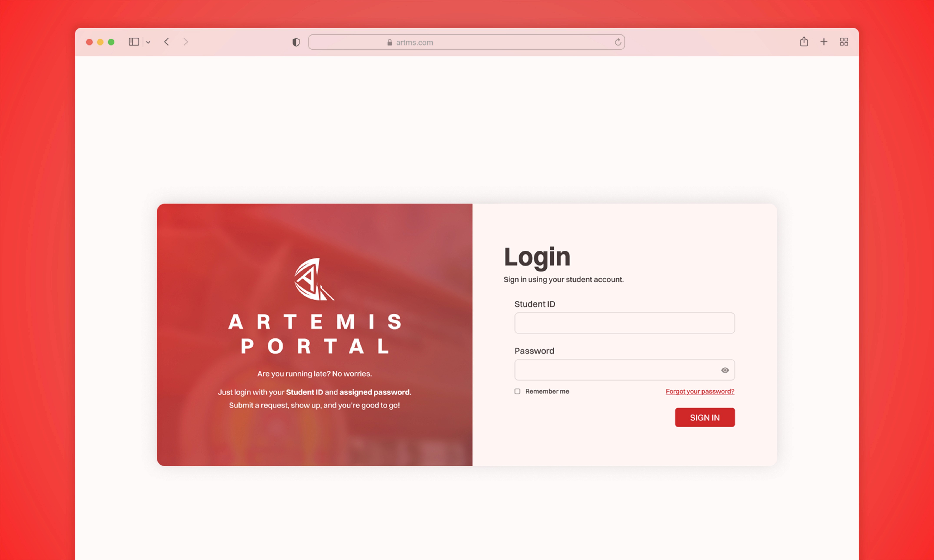Go forward using the forward arrow
The height and width of the screenshot is (560, 934).
[185, 42]
